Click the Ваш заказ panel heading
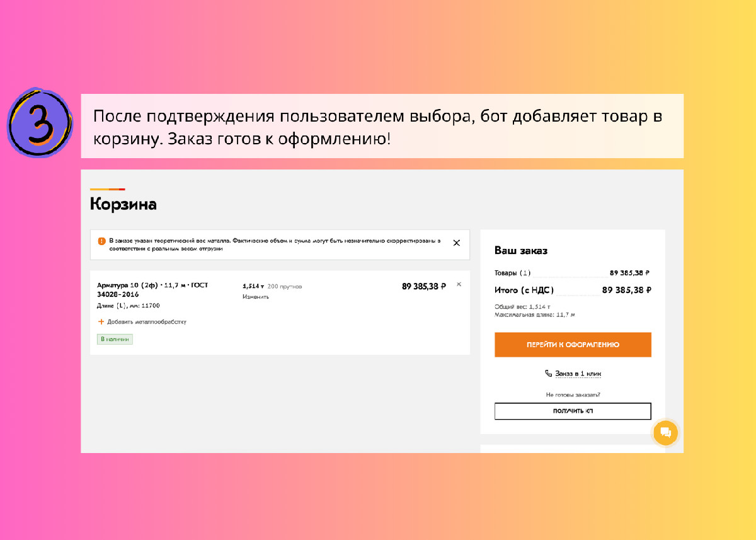 [x=521, y=251]
